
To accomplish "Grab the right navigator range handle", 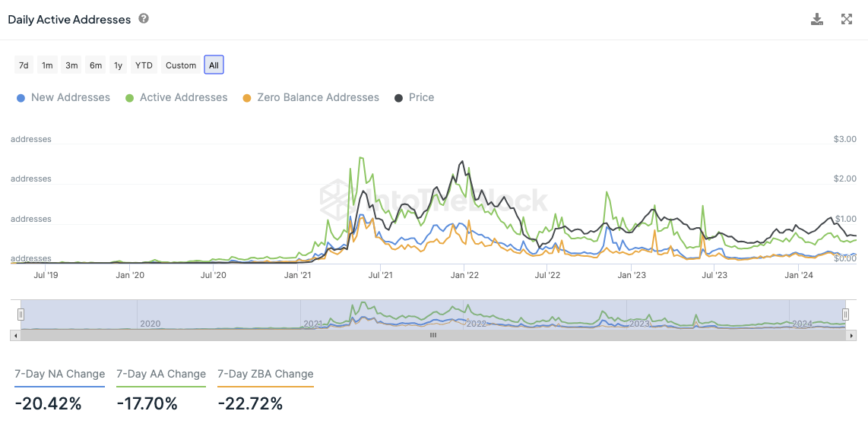I will [845, 315].
